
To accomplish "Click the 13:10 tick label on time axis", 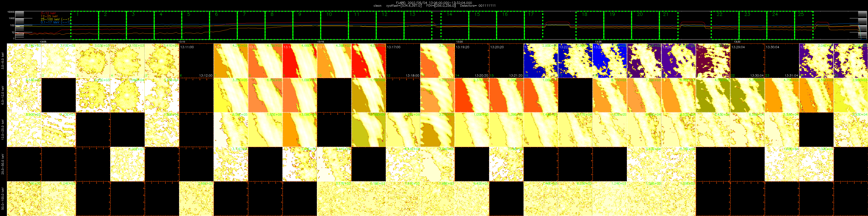I will (x=182, y=41).
